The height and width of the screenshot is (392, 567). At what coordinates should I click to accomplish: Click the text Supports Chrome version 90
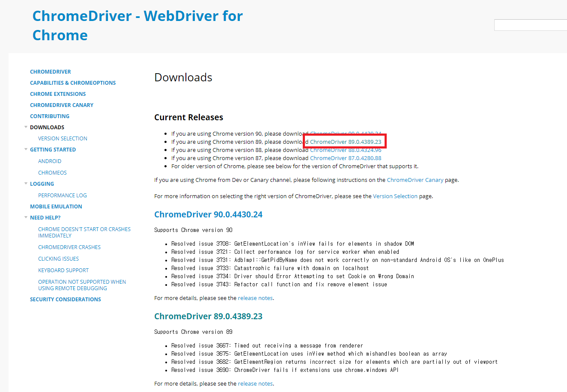(193, 230)
